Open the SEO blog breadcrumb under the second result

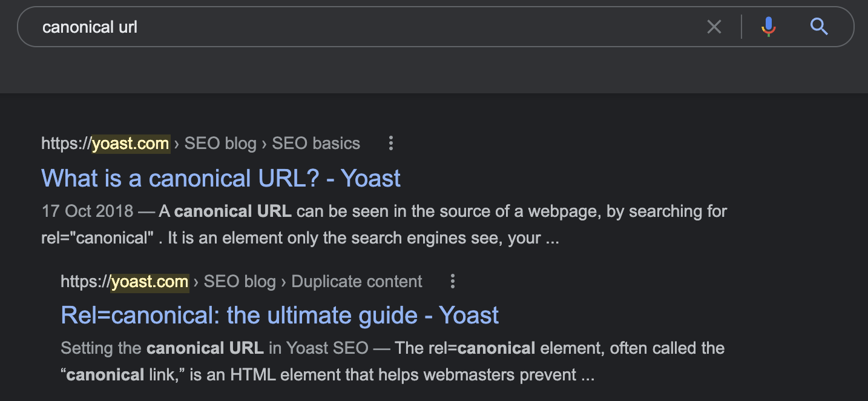point(240,281)
